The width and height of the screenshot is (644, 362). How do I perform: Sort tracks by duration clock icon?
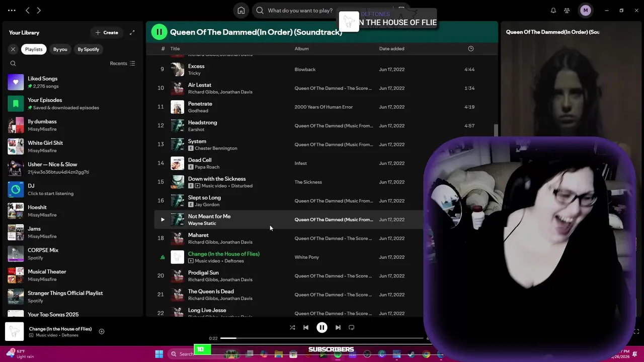tap(471, 49)
